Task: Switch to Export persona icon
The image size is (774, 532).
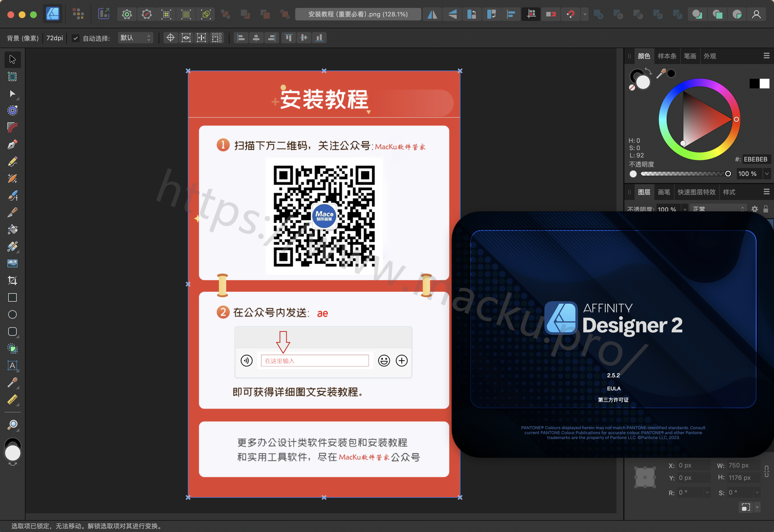Action: click(x=104, y=14)
